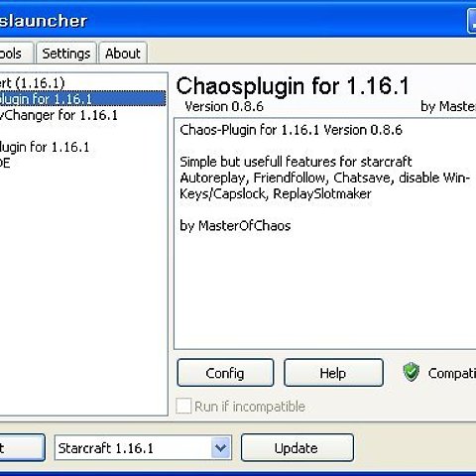This screenshot has width=476, height=476.
Task: Toggle the 'Run if incompatible' checkbox
Action: (x=183, y=406)
